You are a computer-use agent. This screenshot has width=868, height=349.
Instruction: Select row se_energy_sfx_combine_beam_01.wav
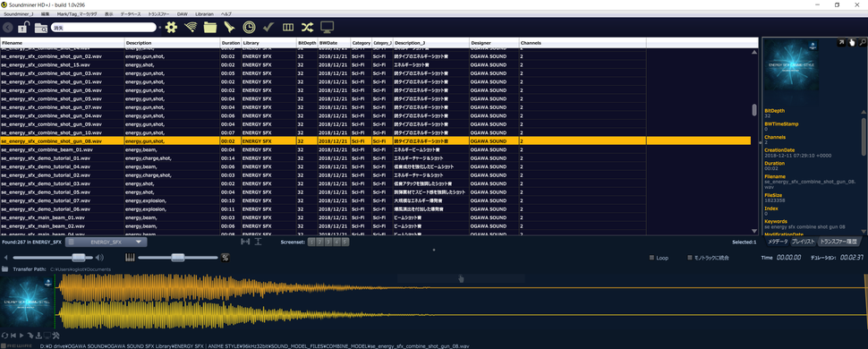click(375, 149)
